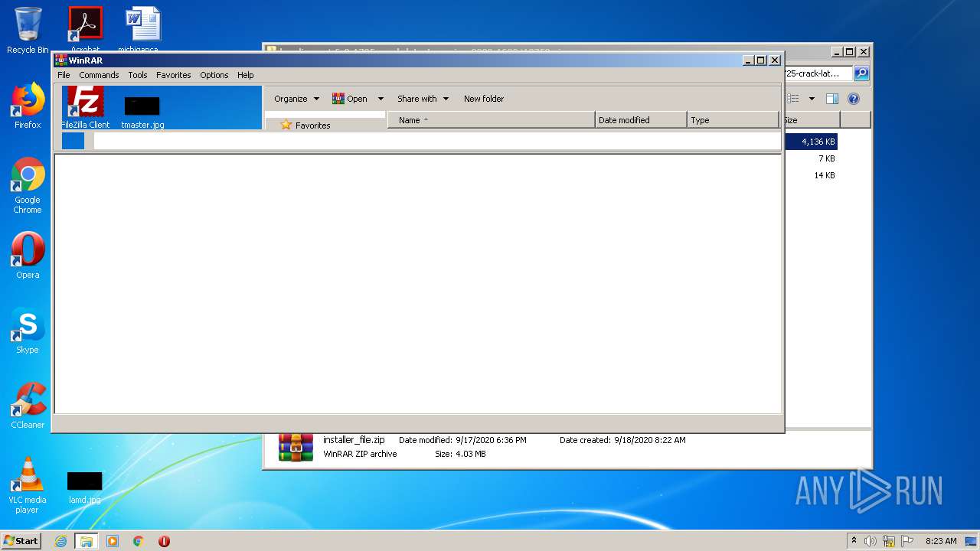Sort by the Name column header
Viewport: 980px width, 551px height.
[491, 120]
